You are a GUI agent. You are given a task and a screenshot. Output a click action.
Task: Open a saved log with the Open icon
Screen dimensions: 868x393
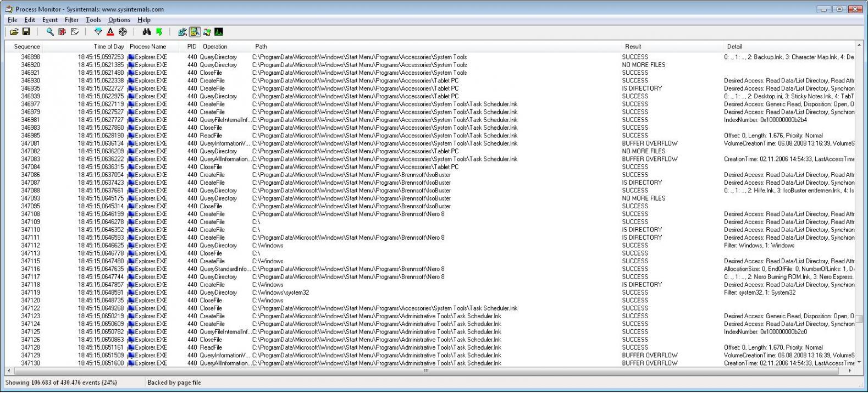coord(14,32)
